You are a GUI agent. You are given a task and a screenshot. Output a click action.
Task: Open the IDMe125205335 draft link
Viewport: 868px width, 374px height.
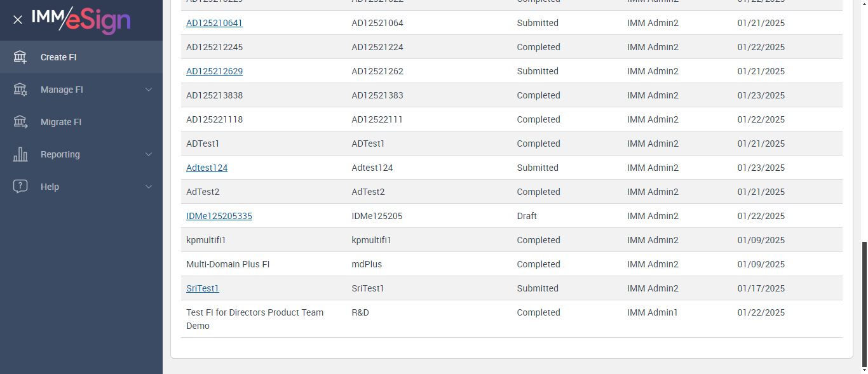coord(219,216)
